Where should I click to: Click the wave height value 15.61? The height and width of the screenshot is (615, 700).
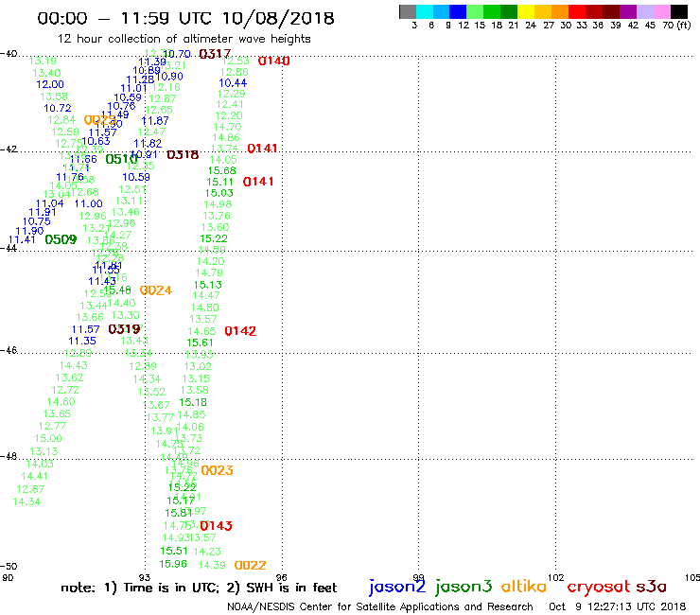click(x=200, y=343)
